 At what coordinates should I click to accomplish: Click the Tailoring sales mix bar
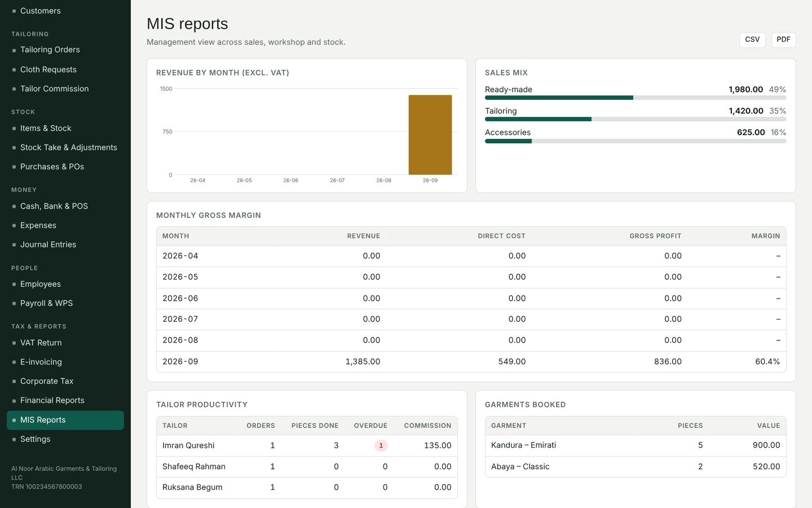point(636,119)
